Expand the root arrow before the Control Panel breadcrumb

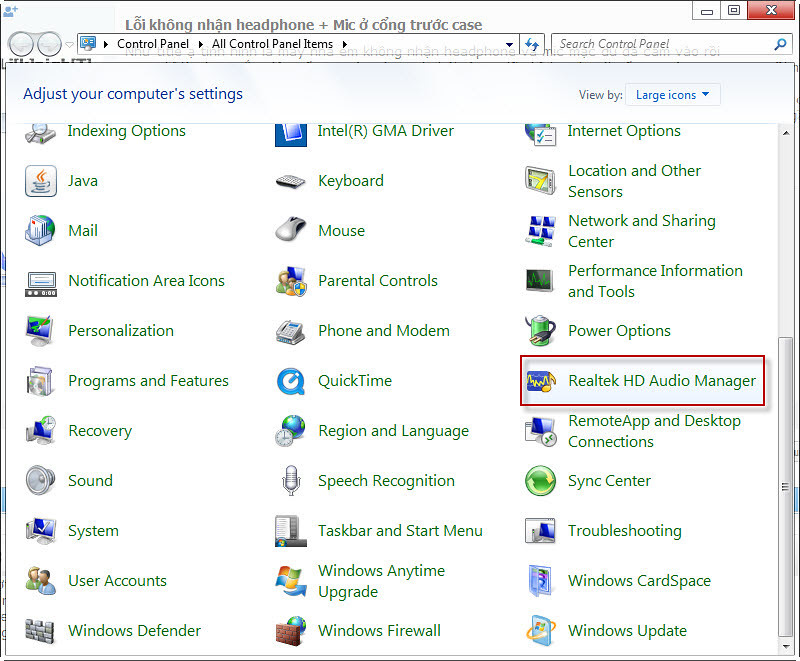pyautogui.click(x=106, y=44)
